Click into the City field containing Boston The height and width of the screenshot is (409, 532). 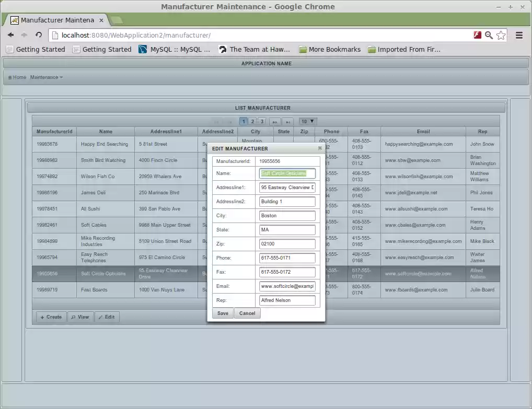287,216
